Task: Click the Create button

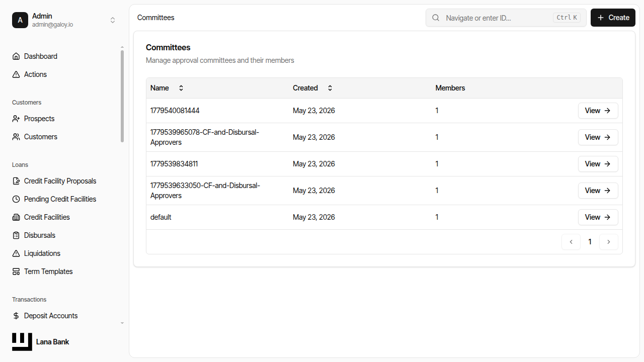Action: point(613,18)
